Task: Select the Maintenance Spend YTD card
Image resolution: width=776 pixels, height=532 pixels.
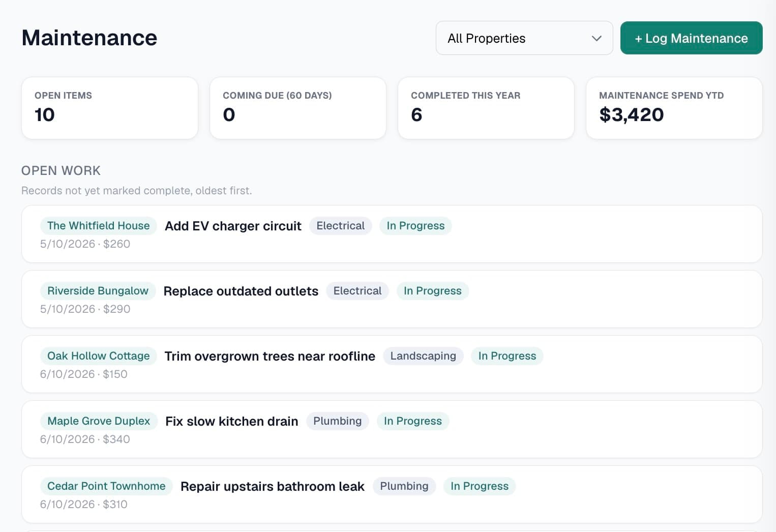Action: [x=674, y=108]
